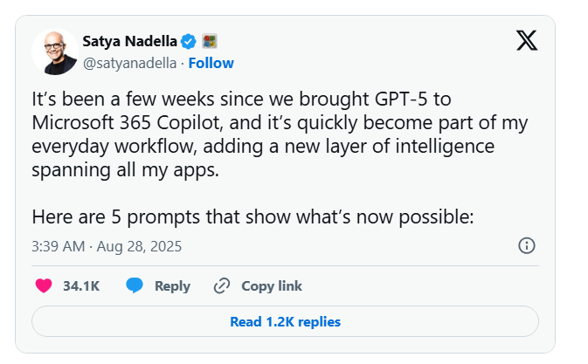Click the Satya Nadella display name

pyautogui.click(x=128, y=41)
